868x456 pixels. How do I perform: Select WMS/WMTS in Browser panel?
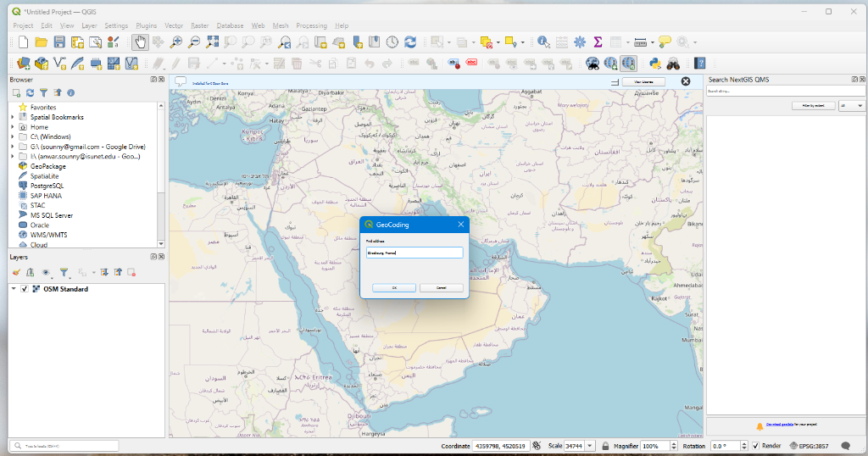click(x=48, y=235)
